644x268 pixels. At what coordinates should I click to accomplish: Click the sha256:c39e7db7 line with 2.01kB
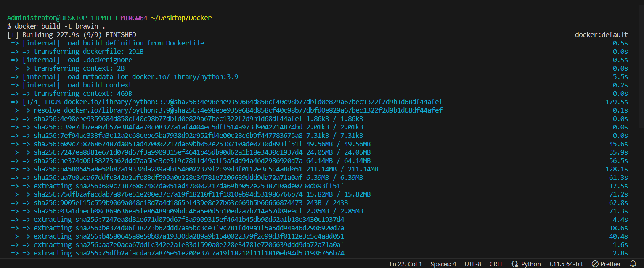tap(187, 127)
